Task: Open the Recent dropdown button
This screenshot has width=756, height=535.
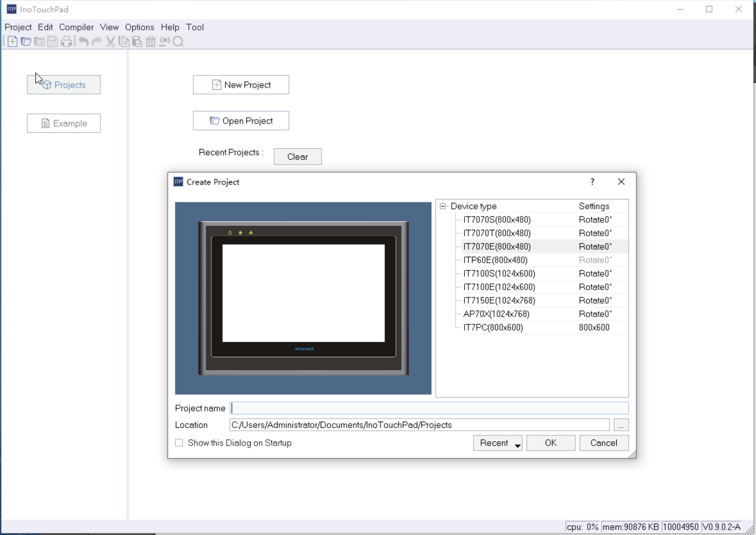Action: click(x=498, y=443)
